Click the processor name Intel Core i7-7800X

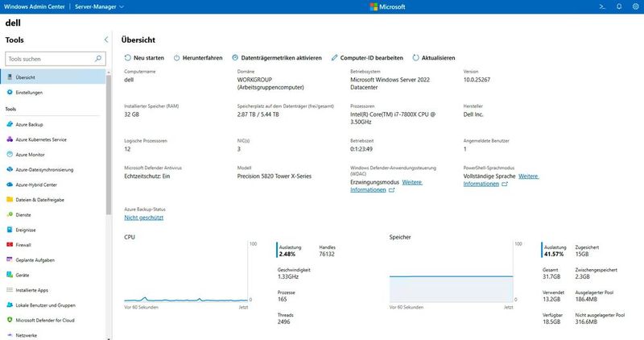(393, 118)
